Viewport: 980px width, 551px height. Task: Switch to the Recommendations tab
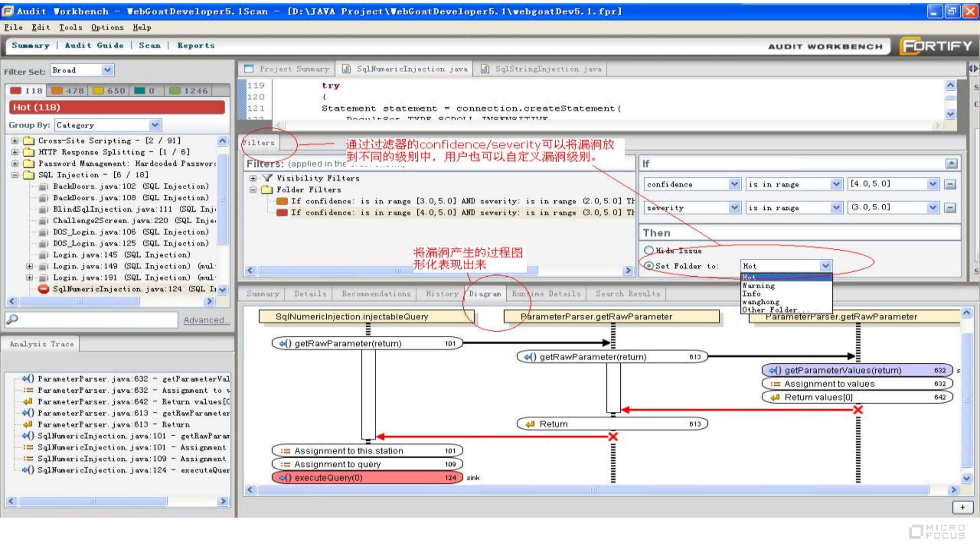click(x=376, y=293)
